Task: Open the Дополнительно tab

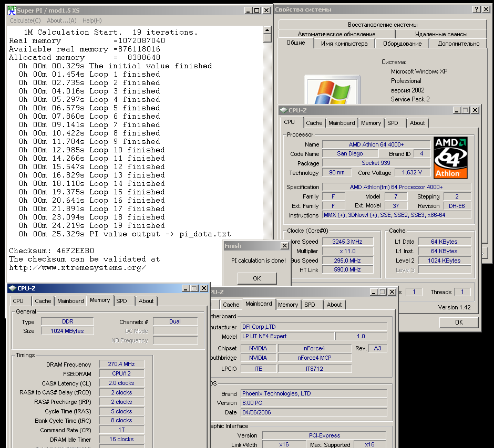Action: tap(458, 44)
